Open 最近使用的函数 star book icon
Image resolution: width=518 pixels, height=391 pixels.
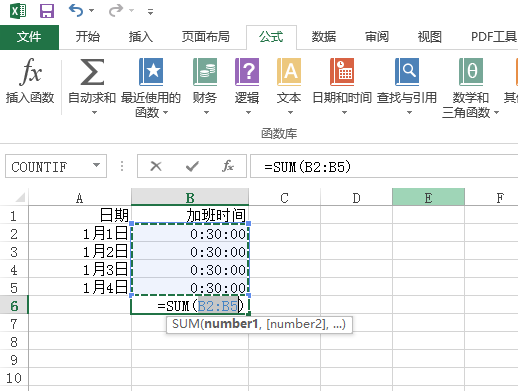pos(151,72)
